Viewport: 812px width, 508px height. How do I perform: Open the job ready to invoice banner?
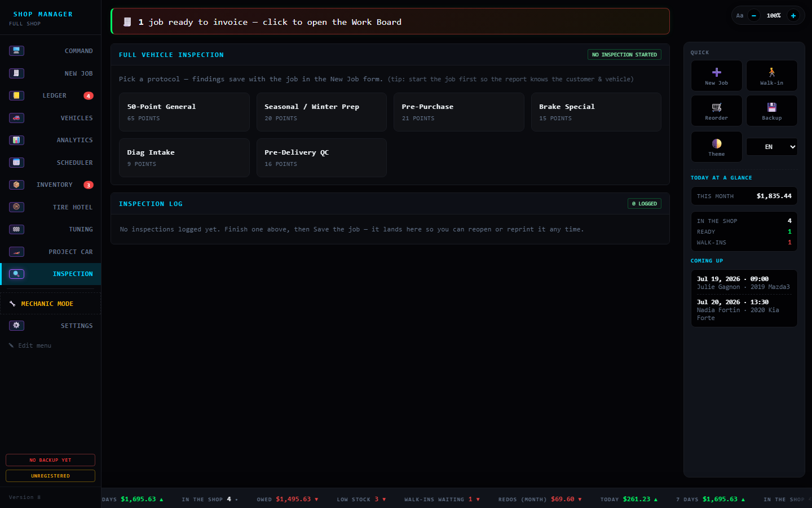click(390, 21)
